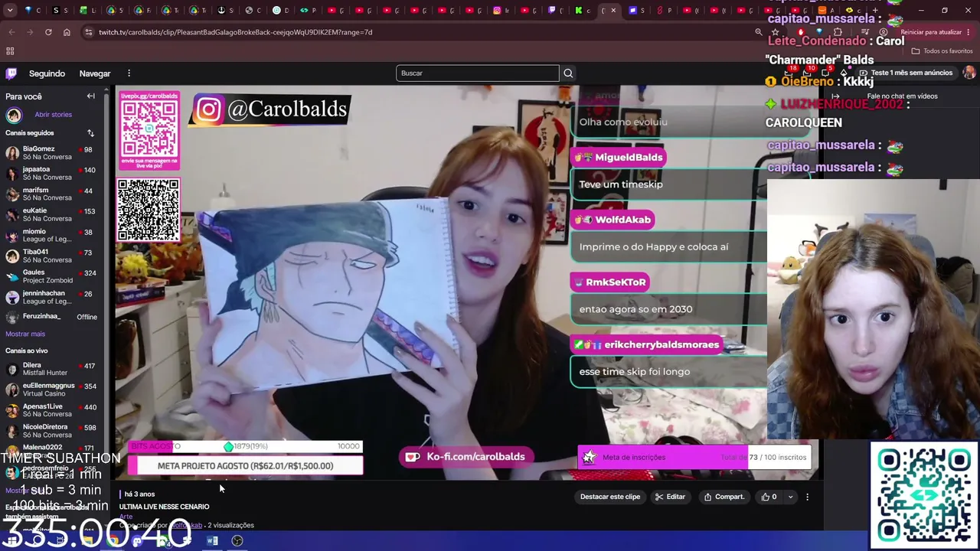
Task: Go to browser home page
Action: [67, 32]
